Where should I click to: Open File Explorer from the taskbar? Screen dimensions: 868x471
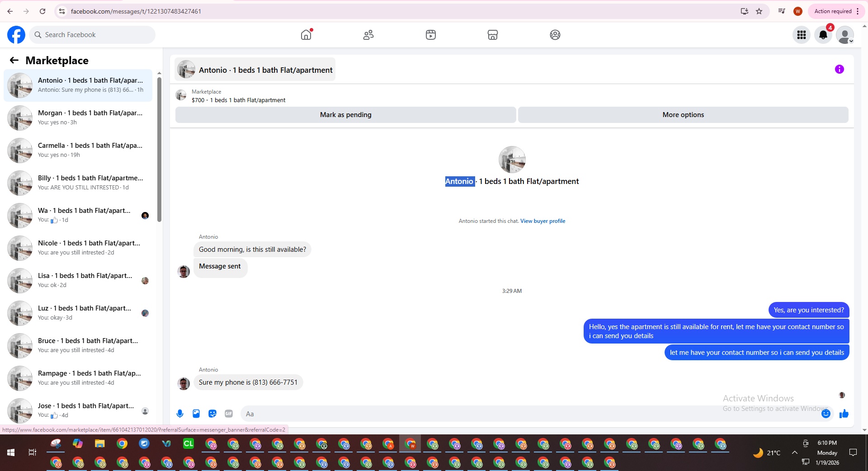(99, 444)
